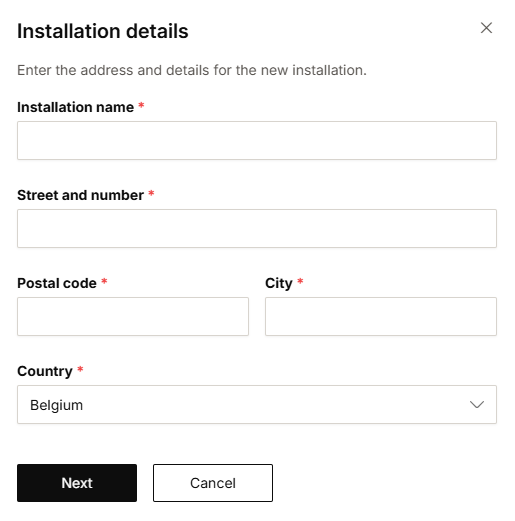The image size is (515, 521).
Task: Close the Installation details dialog
Action: pyautogui.click(x=486, y=28)
